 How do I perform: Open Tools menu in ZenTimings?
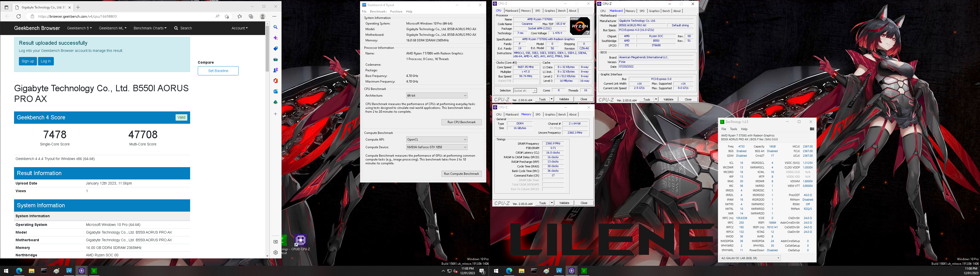(733, 129)
